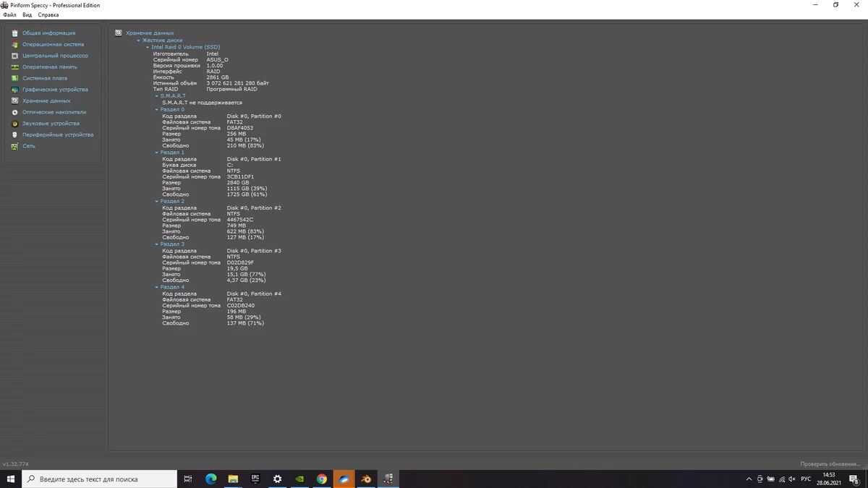868x488 pixels.
Task: Open the Windows Start menu
Action: point(11,479)
